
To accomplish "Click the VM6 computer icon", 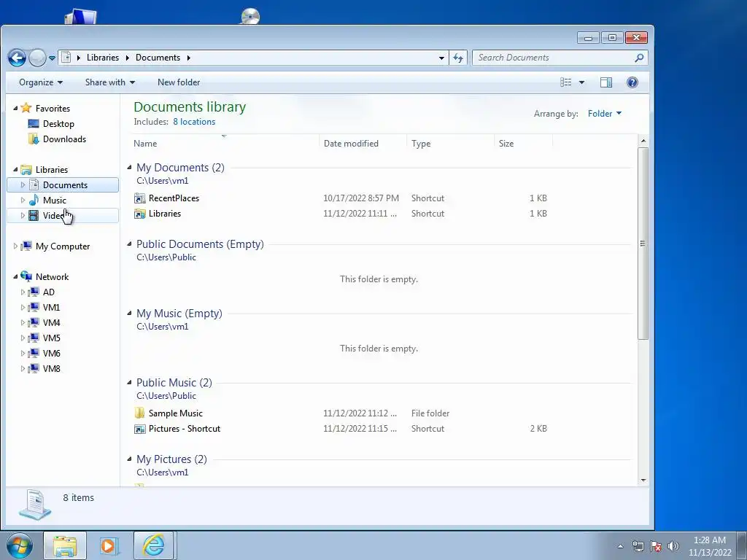I will point(34,354).
